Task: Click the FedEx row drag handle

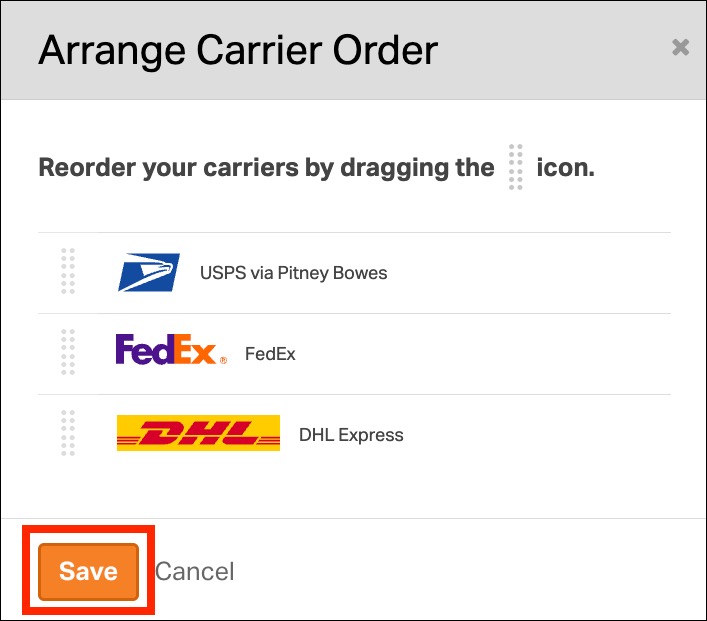Action: 68,353
